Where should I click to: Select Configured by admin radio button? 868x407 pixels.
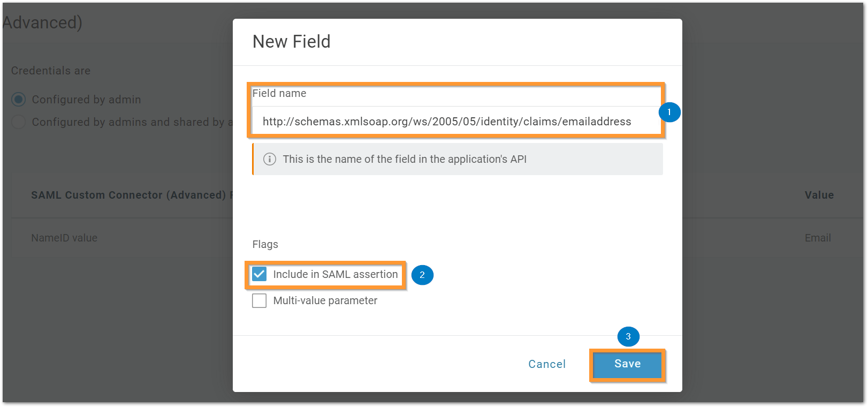coord(19,100)
